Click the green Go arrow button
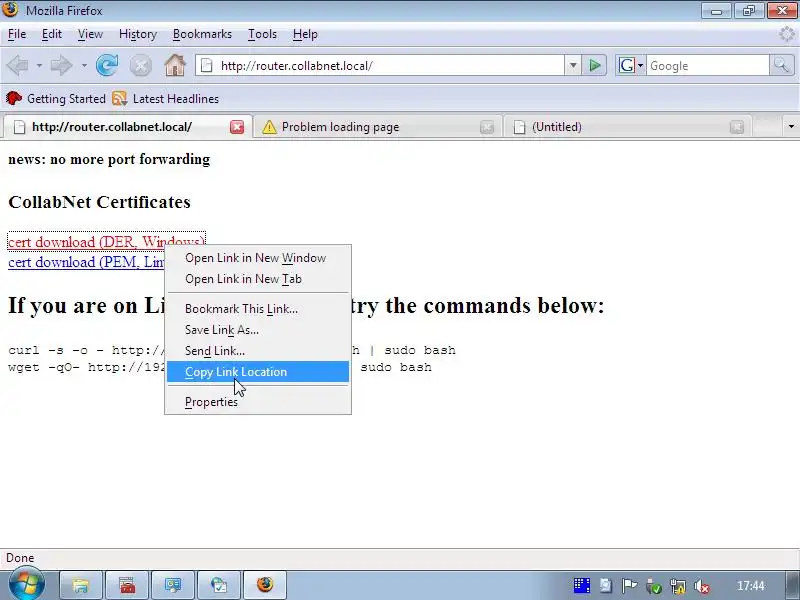The width and height of the screenshot is (800, 600). coord(594,65)
